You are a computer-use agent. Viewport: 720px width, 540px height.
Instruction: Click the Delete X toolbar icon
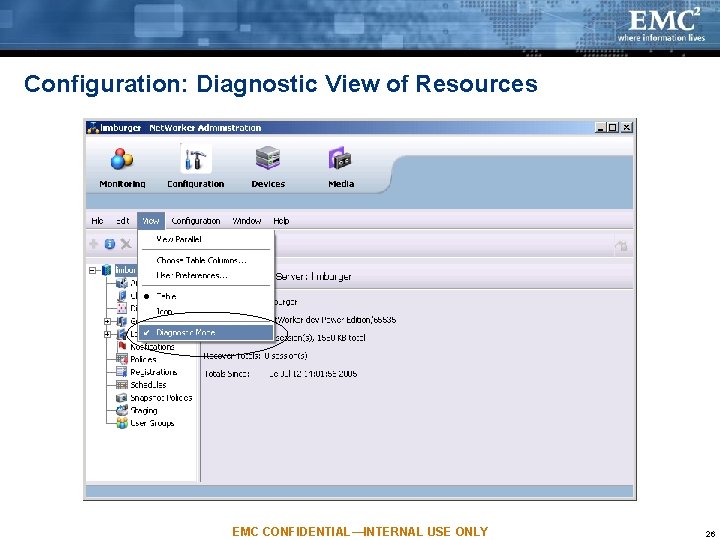pos(126,244)
